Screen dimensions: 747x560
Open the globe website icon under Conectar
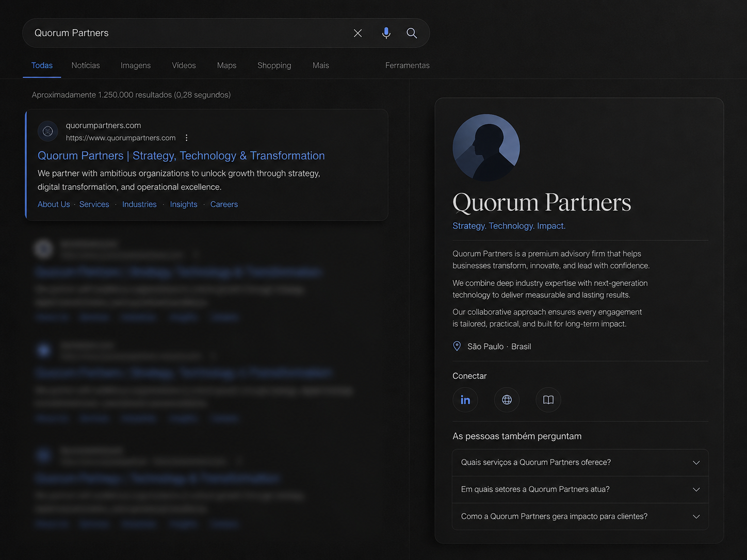(x=507, y=400)
